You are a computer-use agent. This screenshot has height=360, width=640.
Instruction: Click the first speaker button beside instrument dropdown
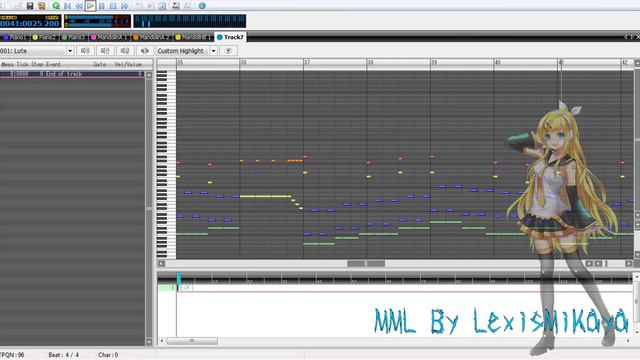point(85,51)
